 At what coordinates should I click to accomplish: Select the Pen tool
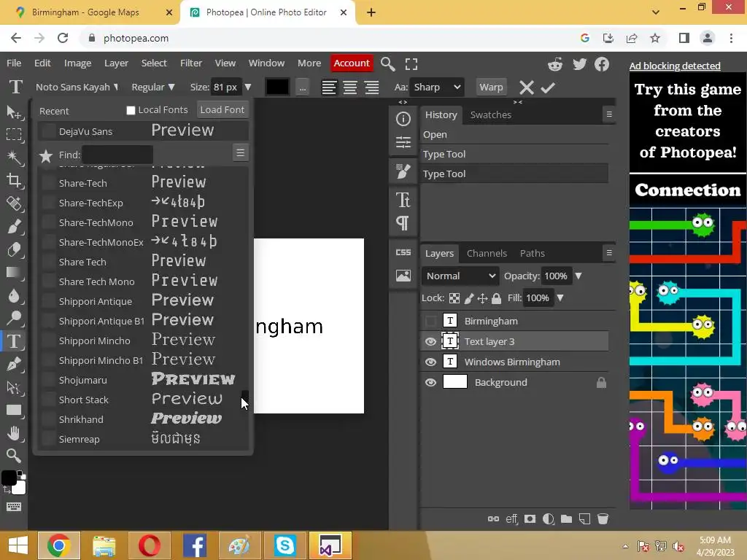pyautogui.click(x=14, y=364)
